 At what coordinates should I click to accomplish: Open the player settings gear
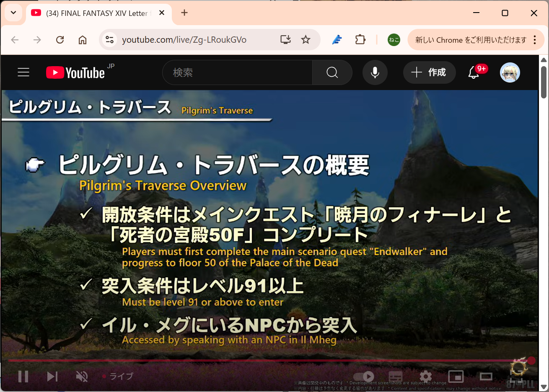pyautogui.click(x=426, y=377)
